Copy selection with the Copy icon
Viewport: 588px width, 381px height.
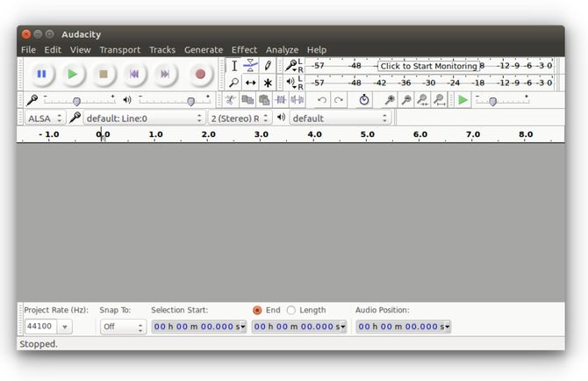tap(247, 100)
